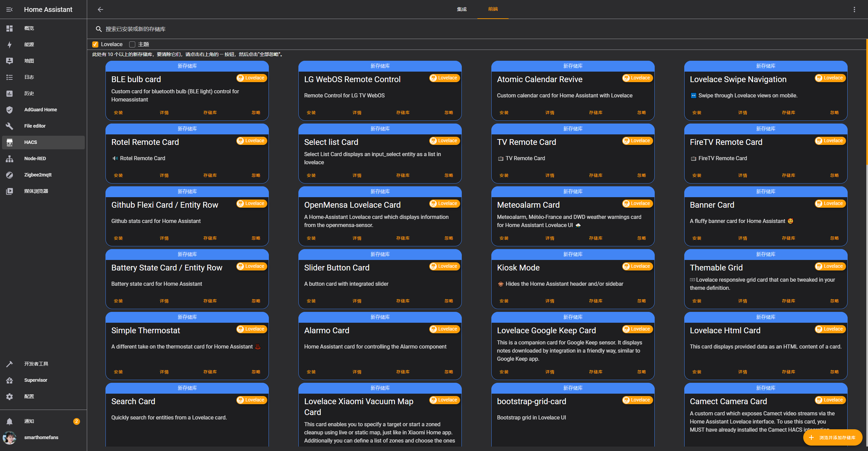Image resolution: width=868 pixels, height=451 pixels.
Task: Open 媒体浏览器 media browser icon
Action: pos(9,191)
